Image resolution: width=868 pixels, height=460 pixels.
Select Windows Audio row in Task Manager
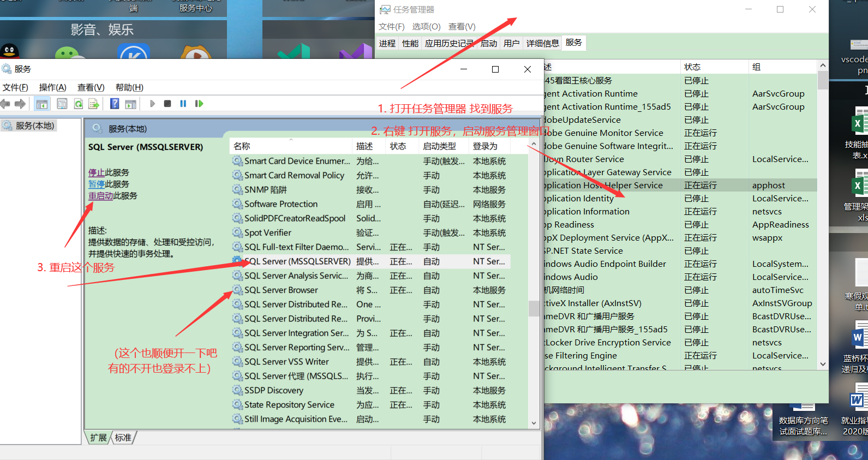(x=680, y=277)
